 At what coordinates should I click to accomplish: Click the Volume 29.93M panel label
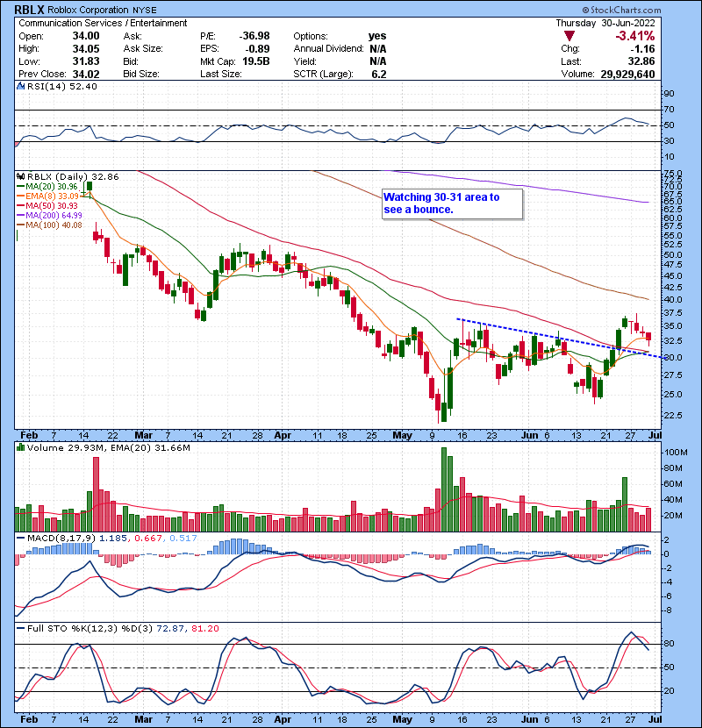68,448
